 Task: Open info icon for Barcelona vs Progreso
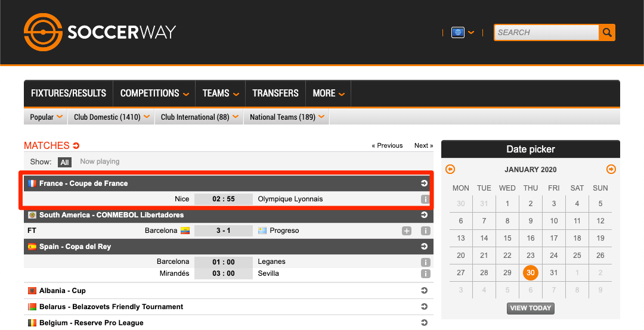pyautogui.click(x=426, y=231)
